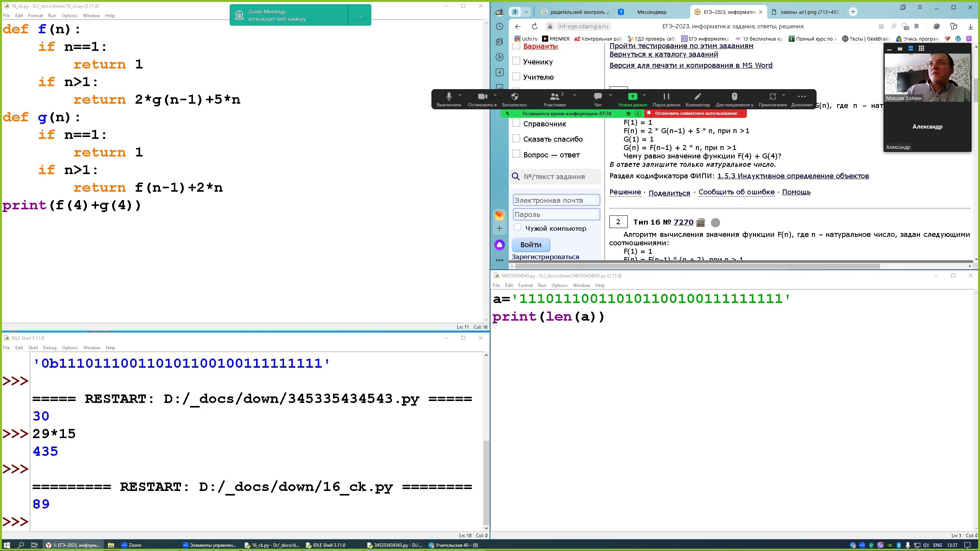This screenshot has width=980, height=551.
Task: Open Zoom annotation pencil tool
Action: tap(697, 96)
